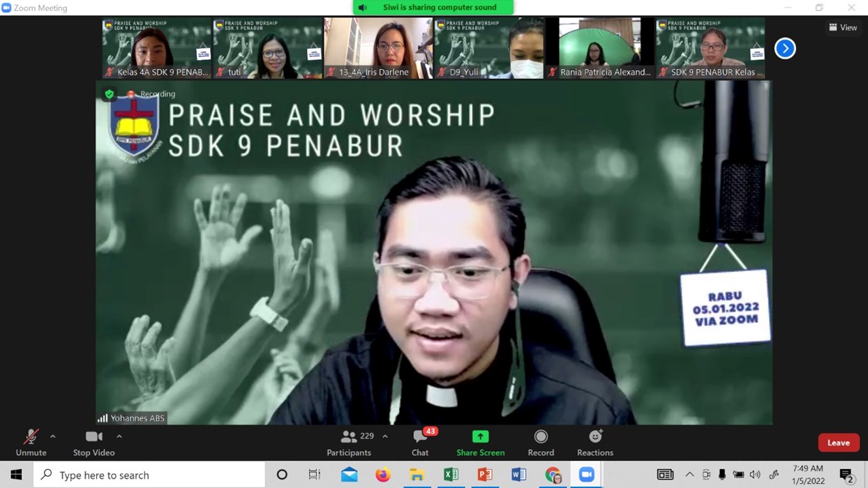868x488 pixels.
Task: Open the Reactions menu
Action: click(595, 443)
